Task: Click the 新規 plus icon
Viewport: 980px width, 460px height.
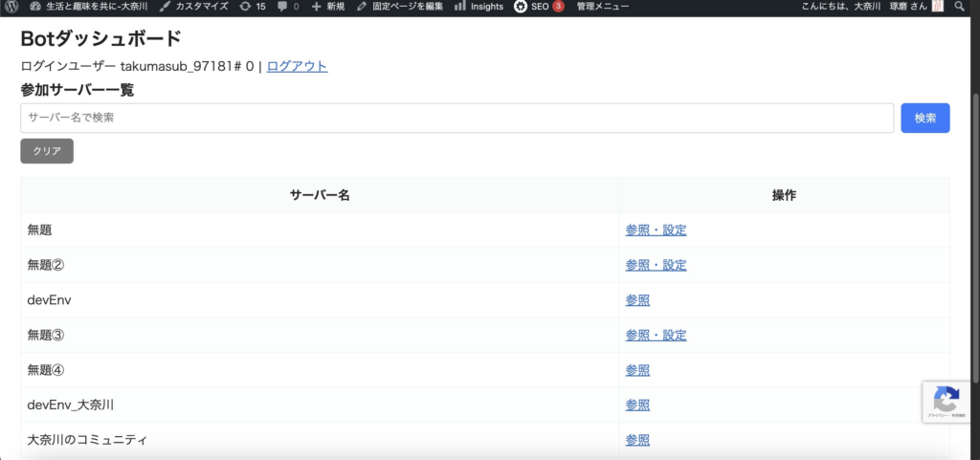Action: 317,7
